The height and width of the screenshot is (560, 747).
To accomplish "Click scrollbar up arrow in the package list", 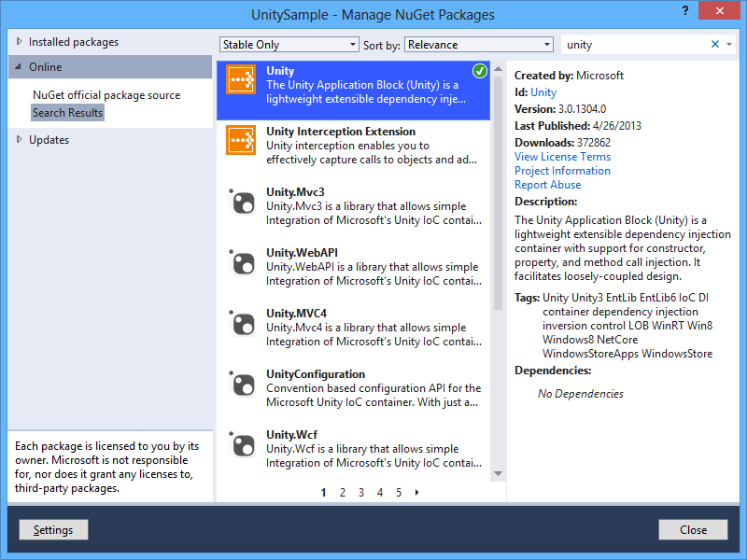I will tap(499, 69).
